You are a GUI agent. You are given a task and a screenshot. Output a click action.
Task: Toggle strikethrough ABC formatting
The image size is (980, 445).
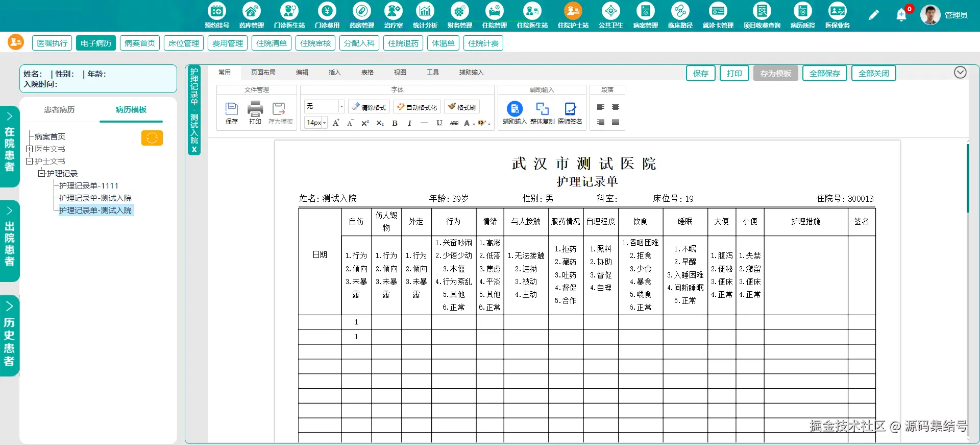(454, 123)
